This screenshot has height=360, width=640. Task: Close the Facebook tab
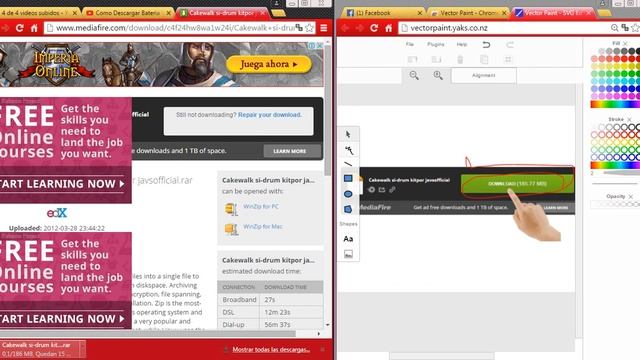420,13
